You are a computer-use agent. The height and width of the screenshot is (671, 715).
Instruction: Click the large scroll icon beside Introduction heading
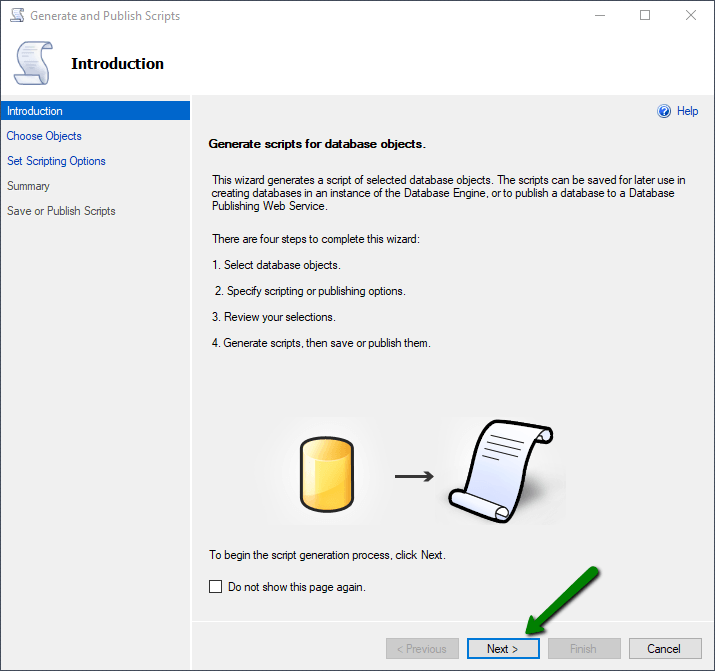point(34,63)
